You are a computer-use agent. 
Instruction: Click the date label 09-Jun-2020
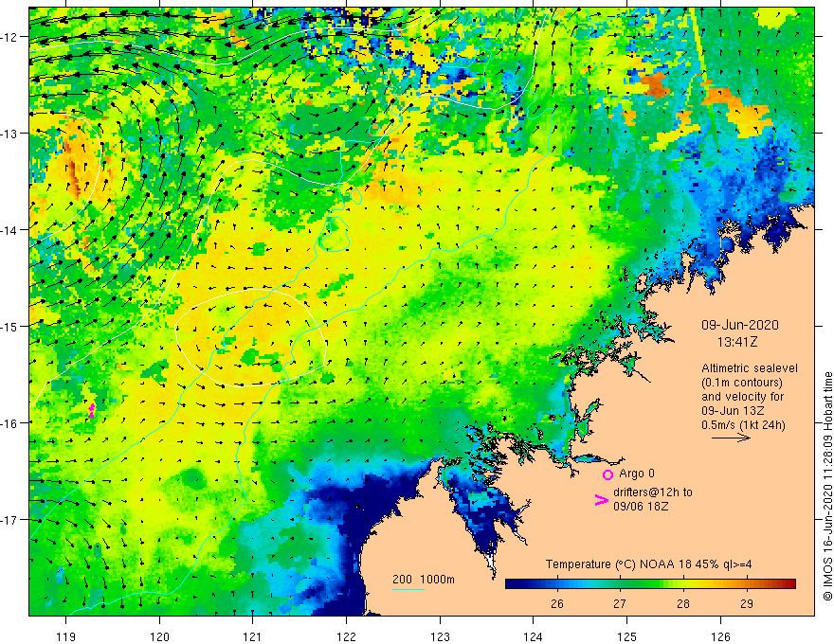[x=740, y=325]
